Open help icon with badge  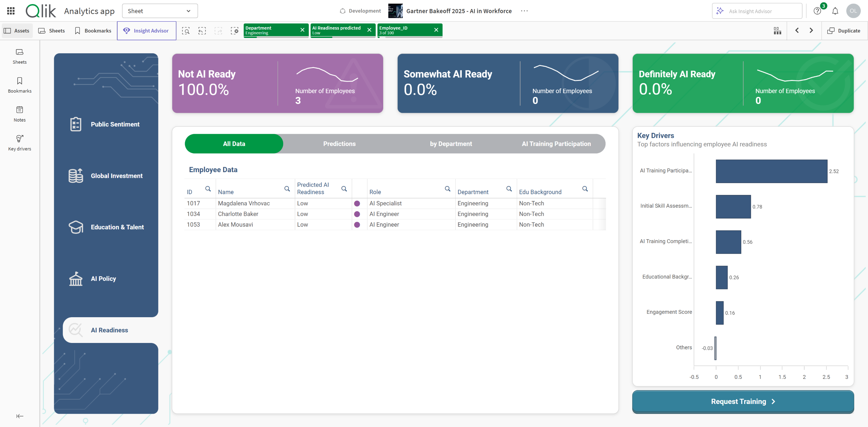pyautogui.click(x=817, y=11)
